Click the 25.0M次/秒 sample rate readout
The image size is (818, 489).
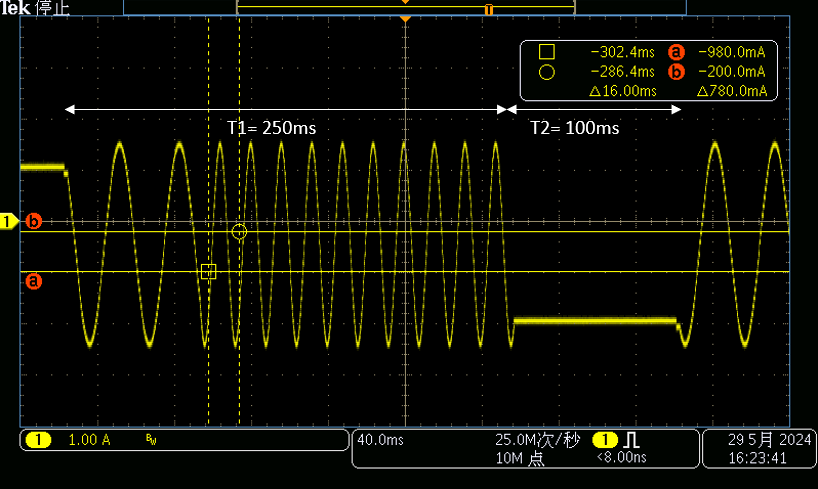click(x=537, y=440)
